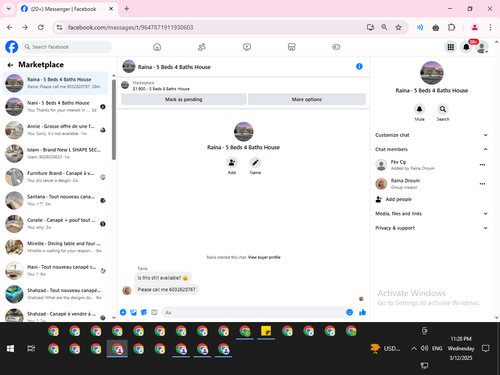Image resolution: width=500 pixels, height=375 pixels.
Task: Choose a sticker from the composer
Action: (x=144, y=312)
